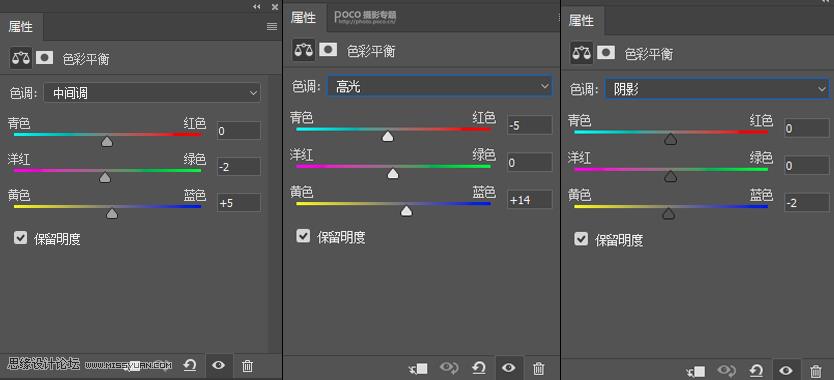Toggle Preserve Luminosity in Midtones panel

point(20,238)
